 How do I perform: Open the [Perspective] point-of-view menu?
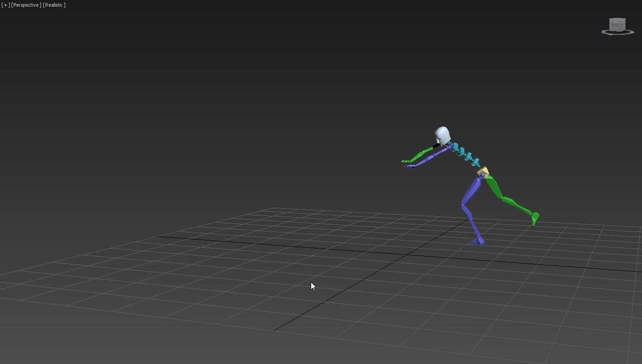[x=26, y=5]
